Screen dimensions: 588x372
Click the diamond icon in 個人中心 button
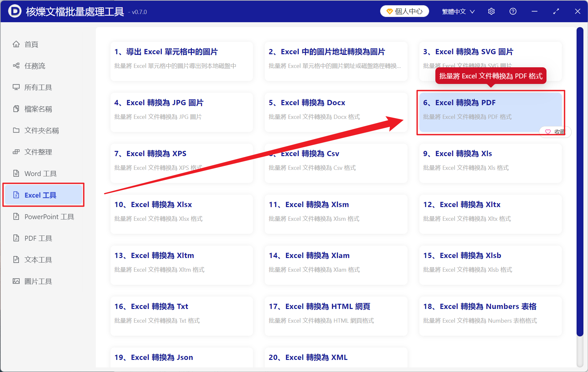389,11
